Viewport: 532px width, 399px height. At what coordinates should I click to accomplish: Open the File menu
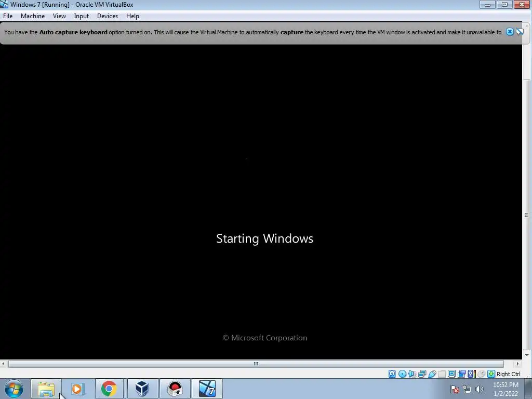coord(7,16)
